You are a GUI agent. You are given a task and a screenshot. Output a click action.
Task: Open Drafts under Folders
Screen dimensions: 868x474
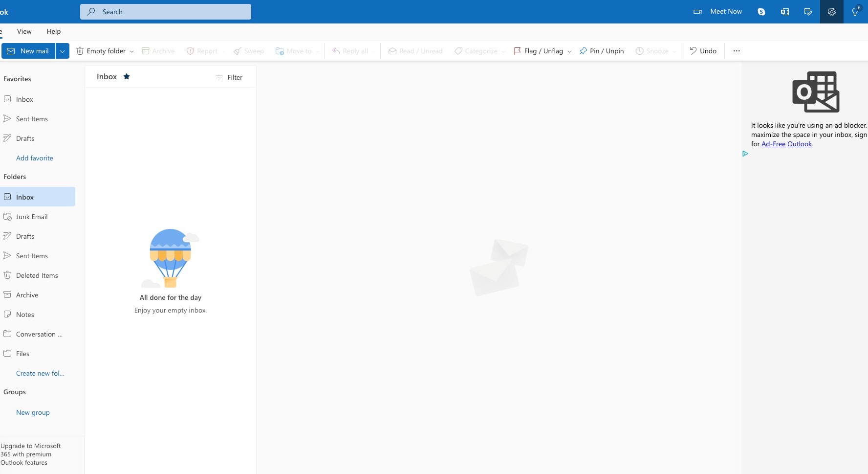[x=38, y=236]
